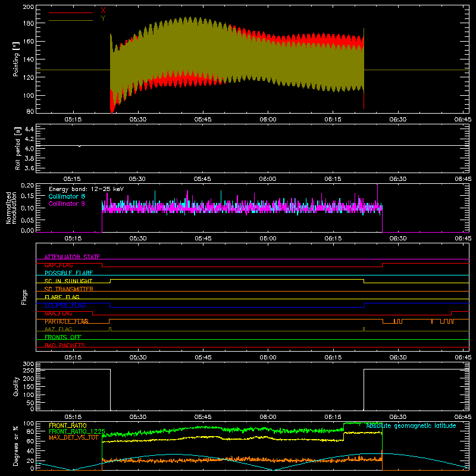This screenshot has height=476, width=476.
Task: Select the orange PARTICLE_FLAG label
Action: click(x=67, y=321)
